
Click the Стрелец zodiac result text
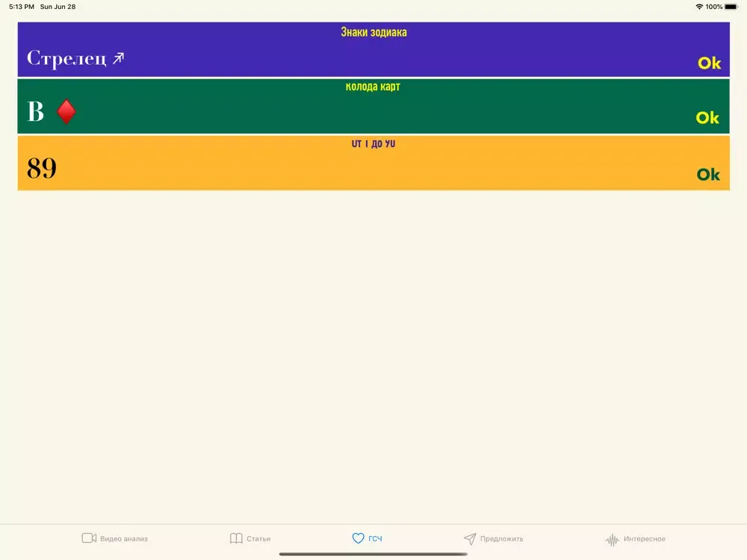(x=66, y=58)
